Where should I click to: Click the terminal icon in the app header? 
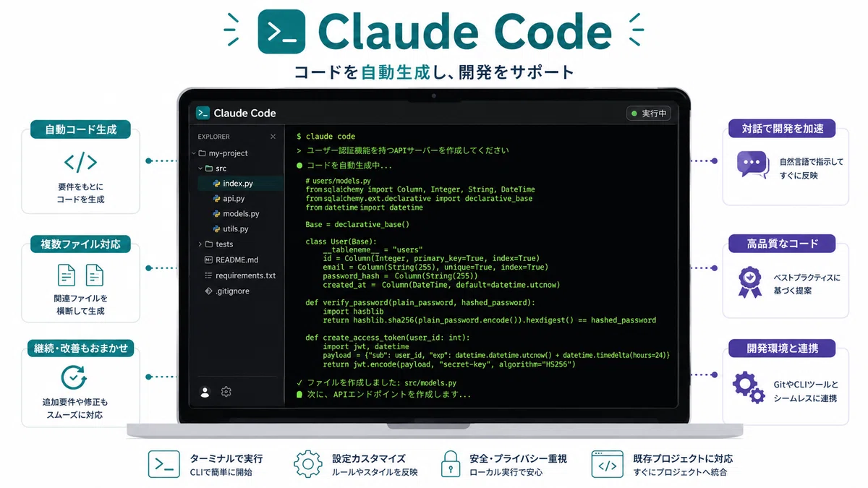(x=203, y=113)
